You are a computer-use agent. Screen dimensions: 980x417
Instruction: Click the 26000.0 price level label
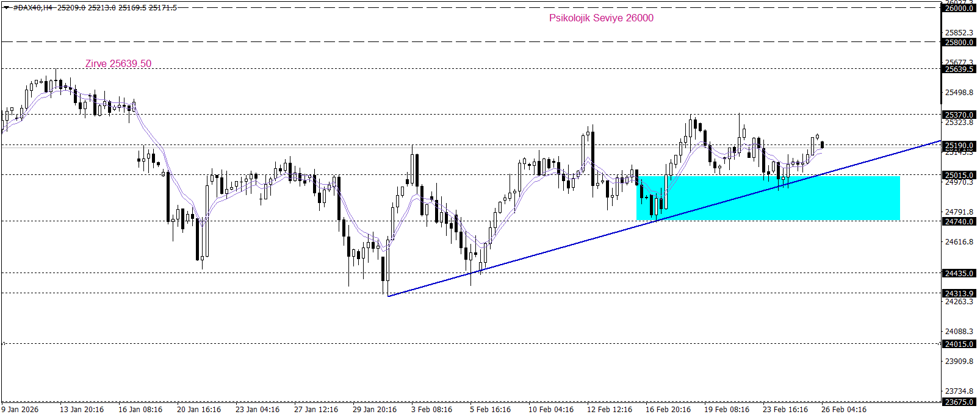point(959,9)
